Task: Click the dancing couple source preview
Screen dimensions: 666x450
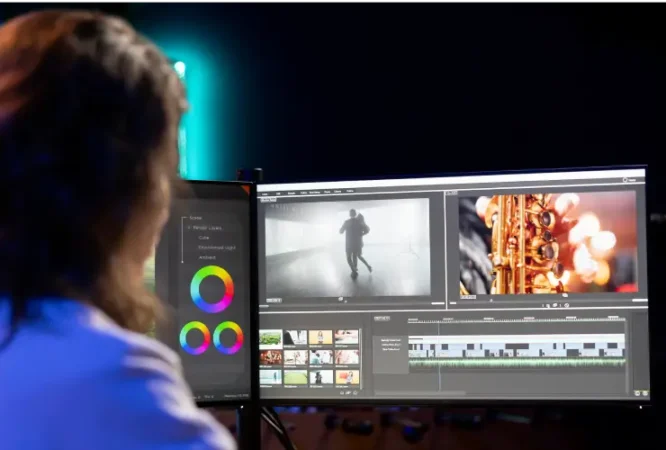Action: [347, 247]
